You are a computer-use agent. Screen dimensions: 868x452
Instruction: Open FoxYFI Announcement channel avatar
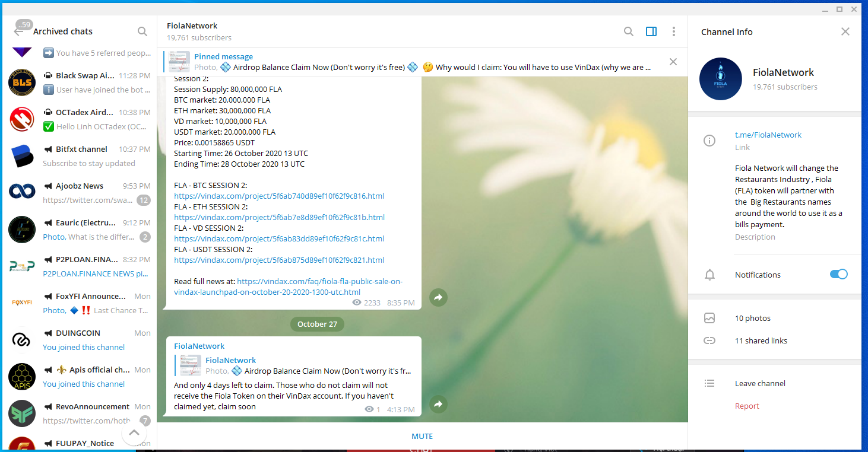coord(22,304)
